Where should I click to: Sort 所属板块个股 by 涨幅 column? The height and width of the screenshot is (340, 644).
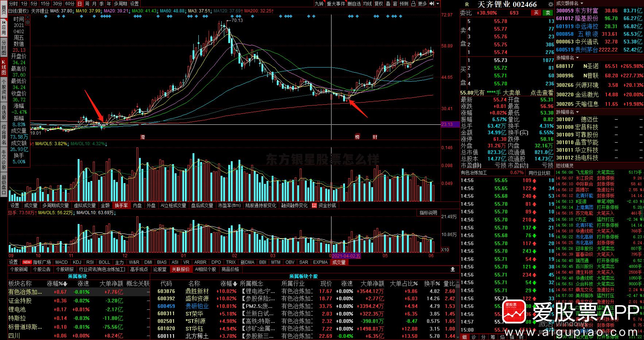pyautogui.click(x=229, y=283)
